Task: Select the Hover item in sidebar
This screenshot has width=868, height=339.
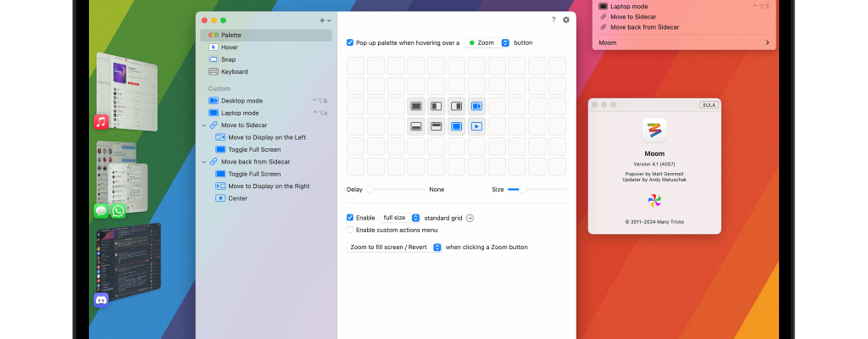Action: point(229,47)
